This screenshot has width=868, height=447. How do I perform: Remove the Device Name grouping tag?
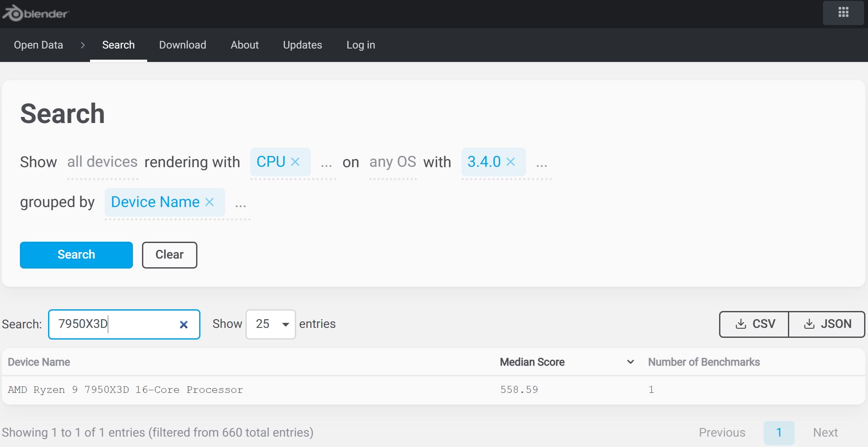210,202
